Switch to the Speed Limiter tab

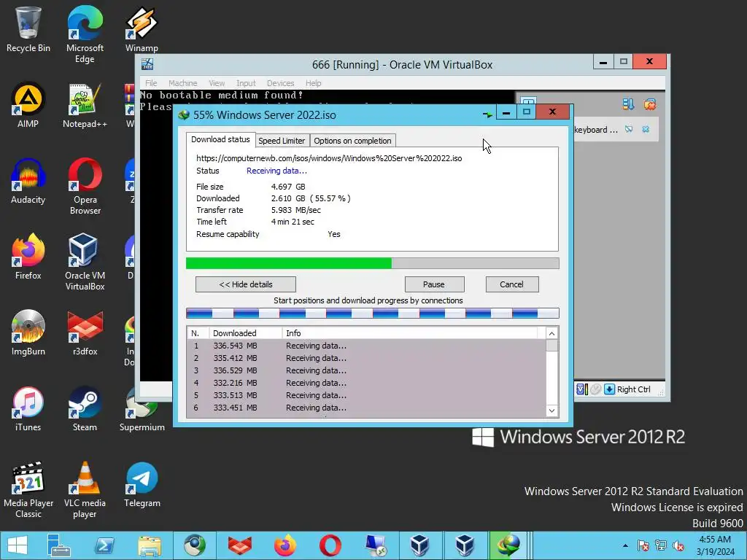tap(282, 141)
